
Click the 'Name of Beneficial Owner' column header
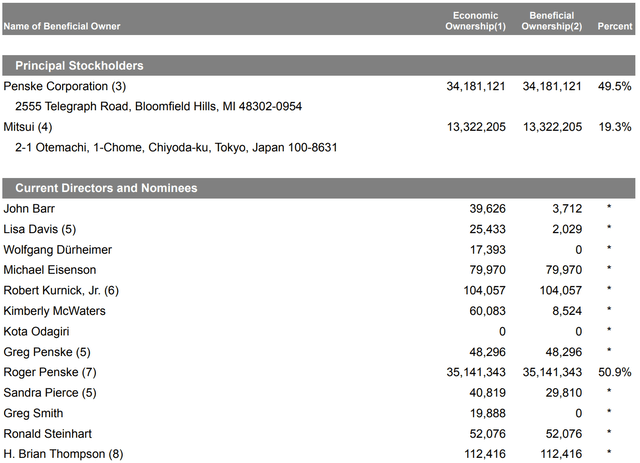click(62, 26)
